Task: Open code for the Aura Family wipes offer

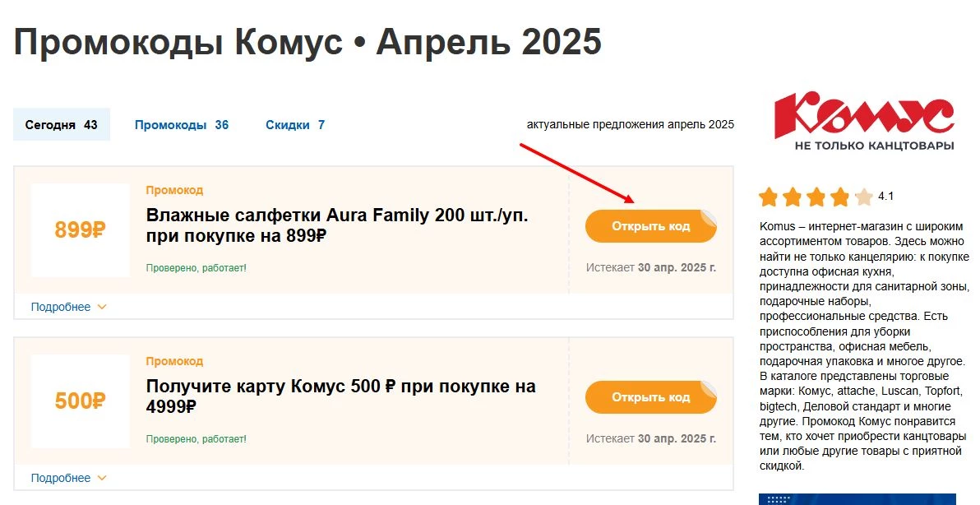Action: 650,225
